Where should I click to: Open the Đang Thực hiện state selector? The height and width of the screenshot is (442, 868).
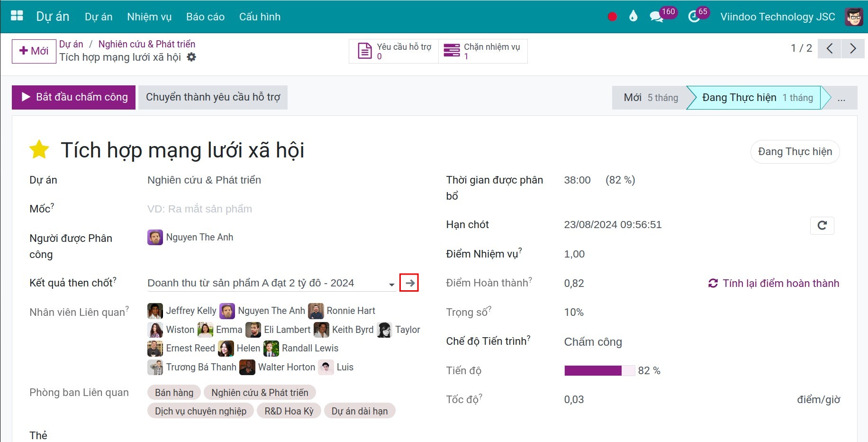click(795, 152)
